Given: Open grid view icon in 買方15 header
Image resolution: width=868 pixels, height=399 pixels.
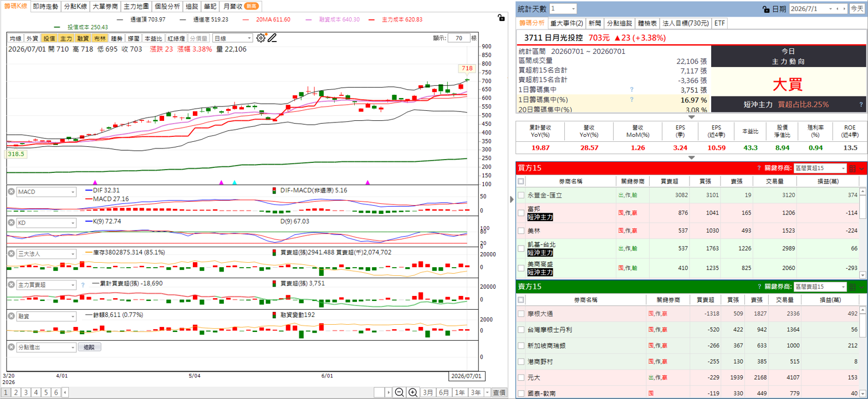Looking at the screenshot, I should coord(852,168).
